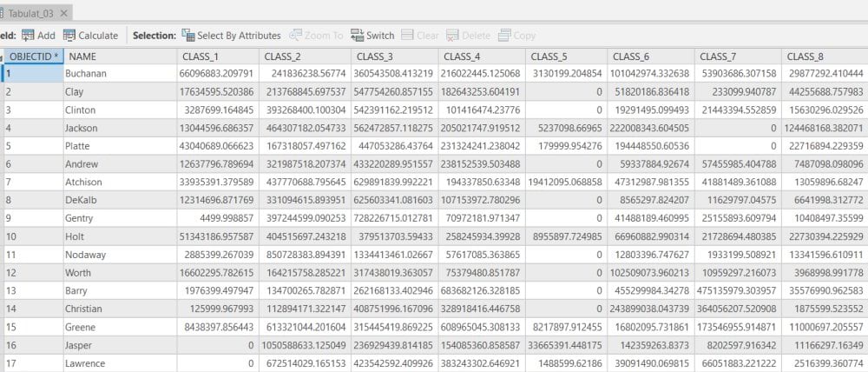Viewport: 868px width, 372px height.
Task: Click the Gentry name cell
Action: 122,218
